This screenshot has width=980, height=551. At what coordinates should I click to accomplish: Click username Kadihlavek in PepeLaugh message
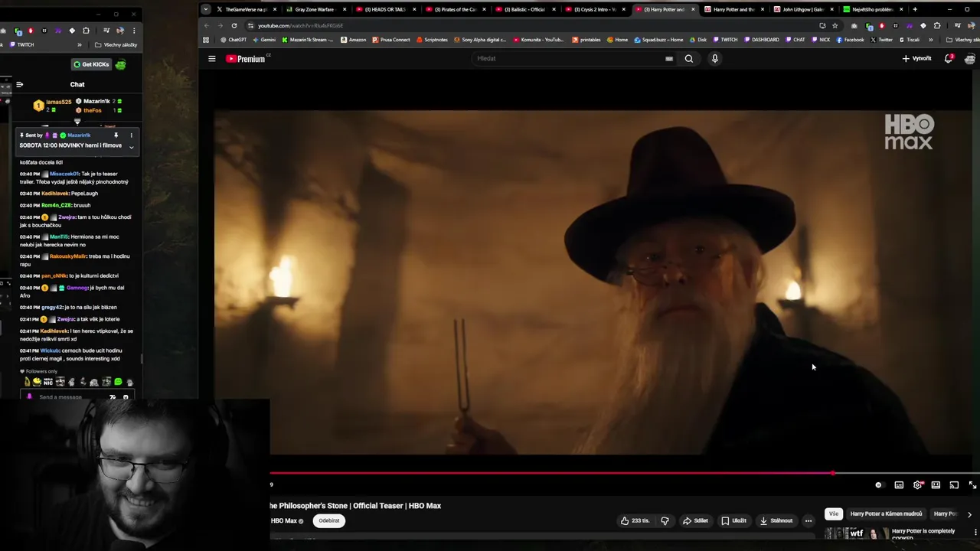tap(55, 194)
